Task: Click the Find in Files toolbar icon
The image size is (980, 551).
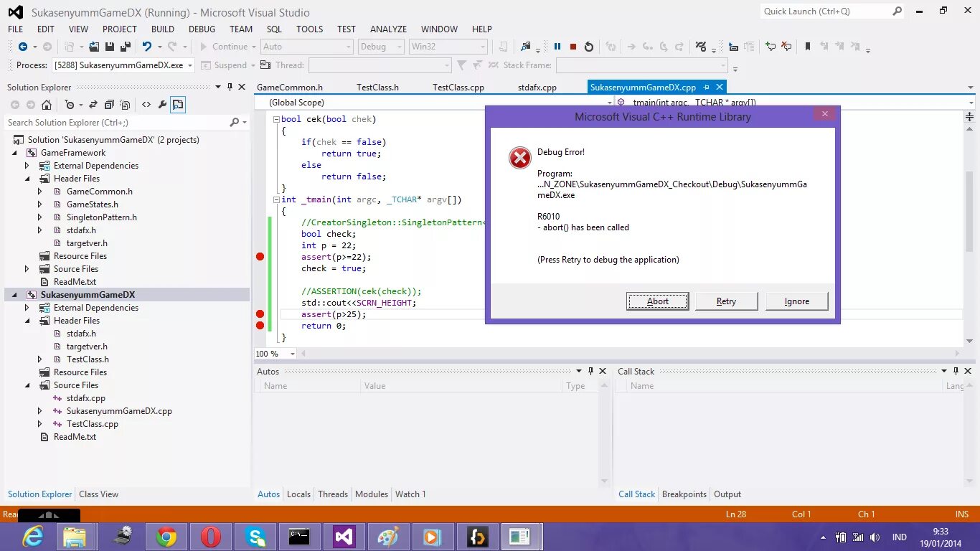Action: tap(526, 47)
